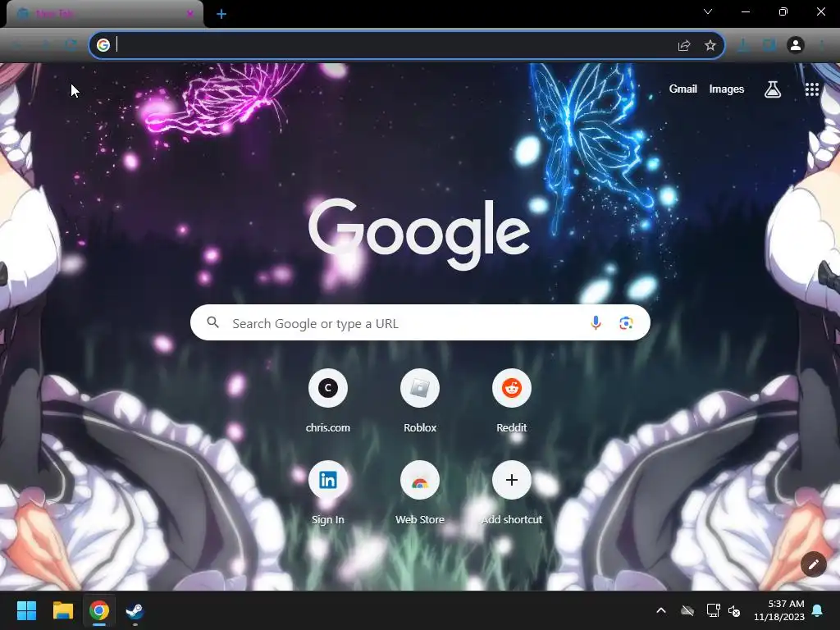Open File Explorer from the taskbar

coord(62,610)
